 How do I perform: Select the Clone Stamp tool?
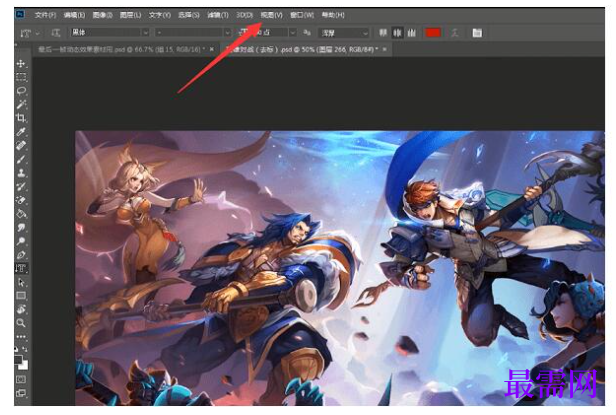click(x=21, y=173)
